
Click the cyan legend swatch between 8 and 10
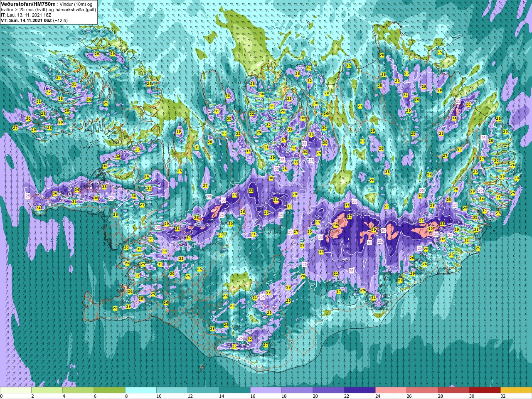pos(141,390)
